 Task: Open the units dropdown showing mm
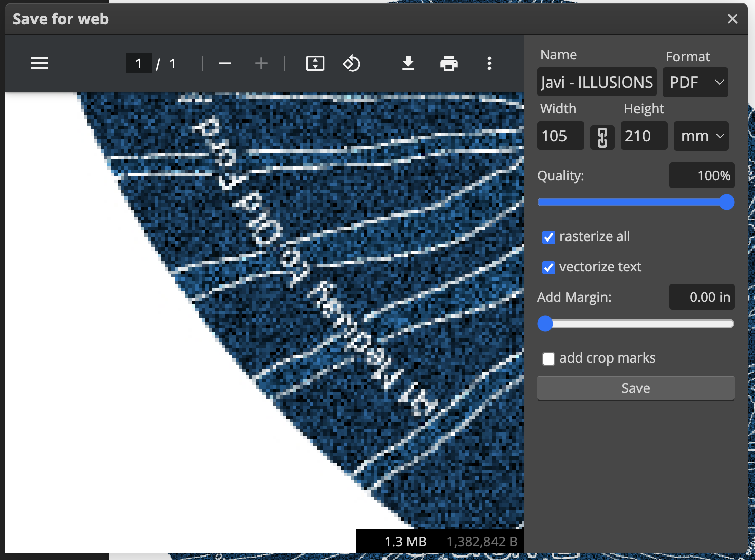[701, 136]
